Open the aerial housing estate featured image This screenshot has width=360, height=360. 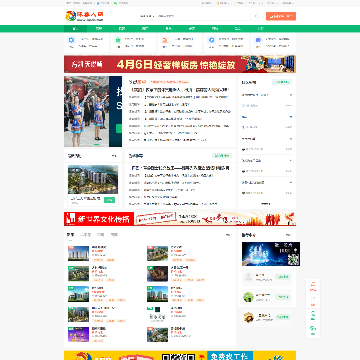click(93, 179)
